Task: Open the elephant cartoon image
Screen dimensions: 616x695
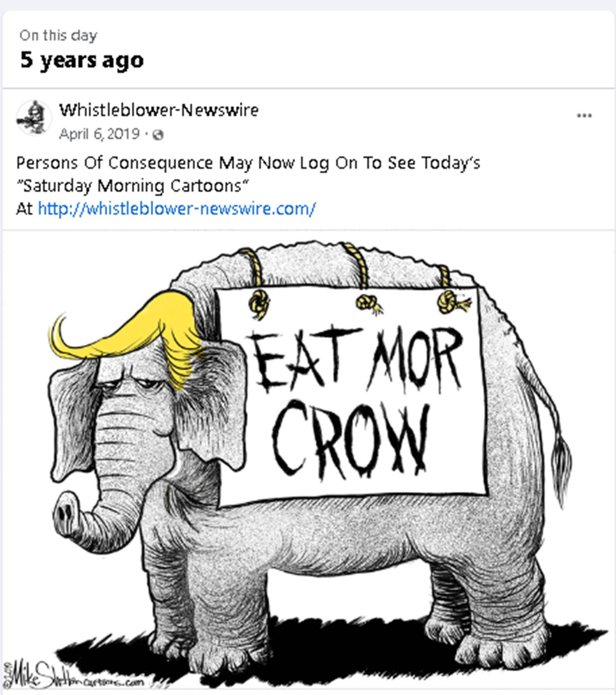Action: click(308, 462)
